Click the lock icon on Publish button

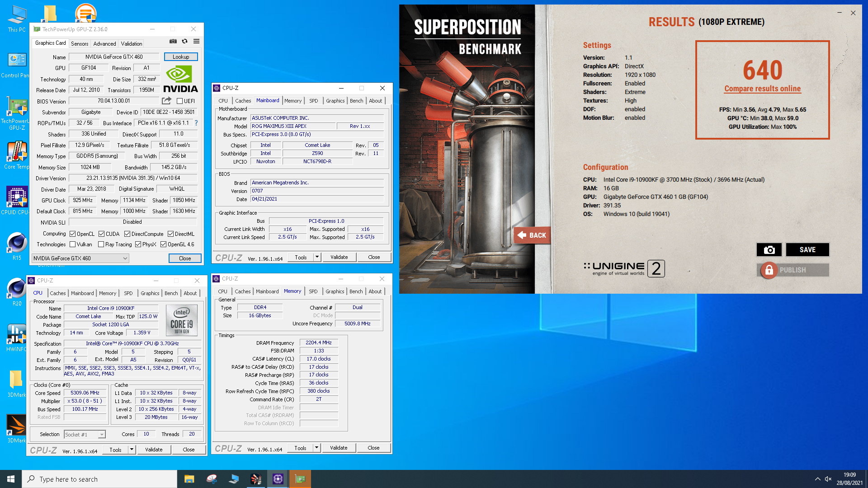pos(769,270)
